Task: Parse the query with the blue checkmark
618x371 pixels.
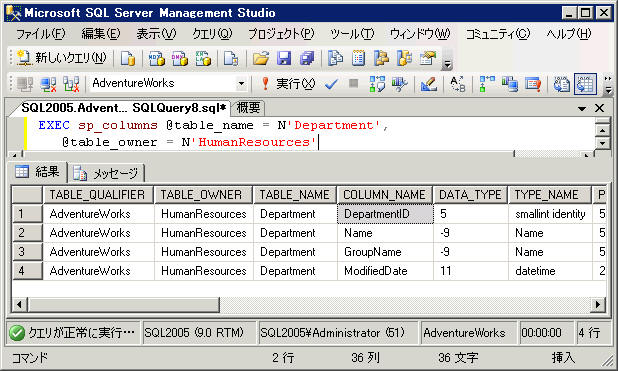Action: coord(331,84)
